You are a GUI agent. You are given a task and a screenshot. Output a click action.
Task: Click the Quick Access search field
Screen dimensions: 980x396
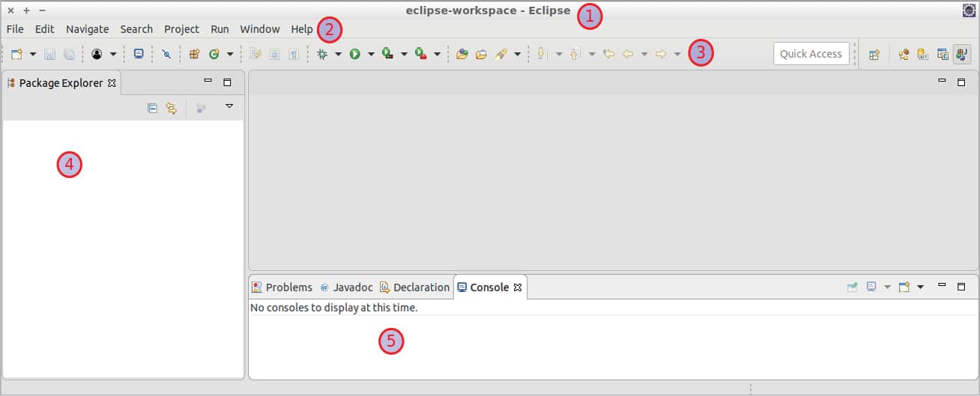click(811, 54)
